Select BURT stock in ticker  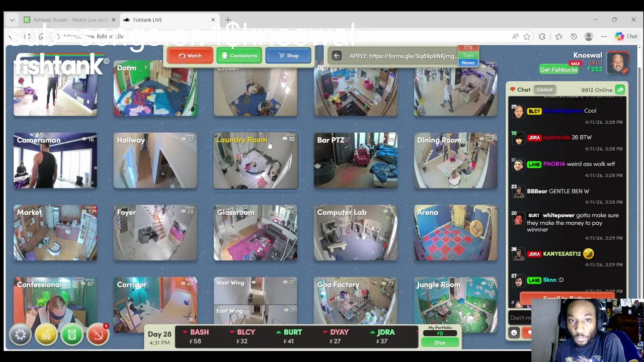click(x=289, y=336)
